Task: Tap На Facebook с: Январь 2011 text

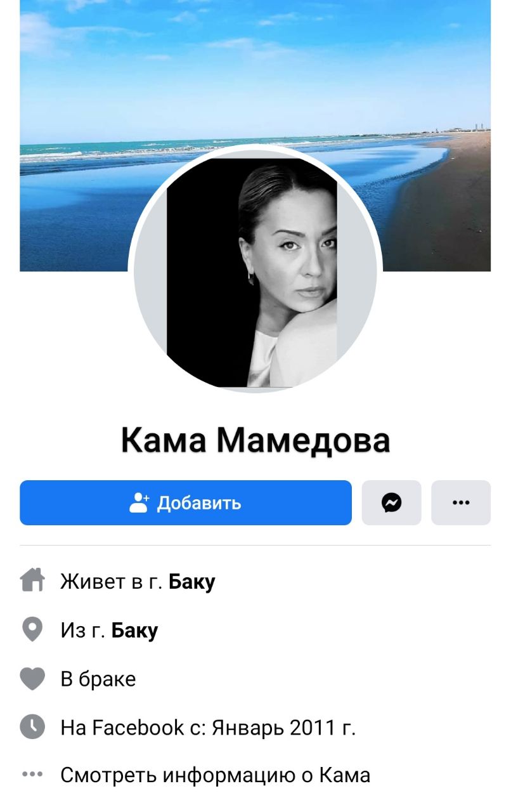Action: (x=208, y=728)
